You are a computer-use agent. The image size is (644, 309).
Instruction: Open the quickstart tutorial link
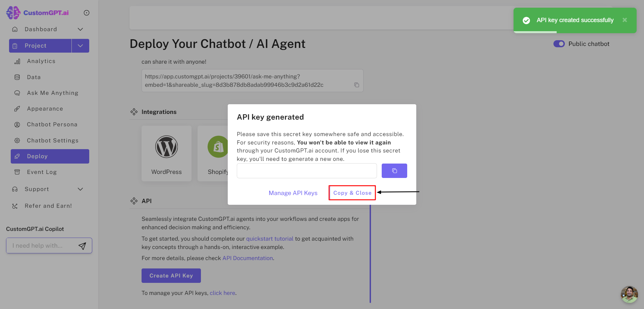click(270, 239)
